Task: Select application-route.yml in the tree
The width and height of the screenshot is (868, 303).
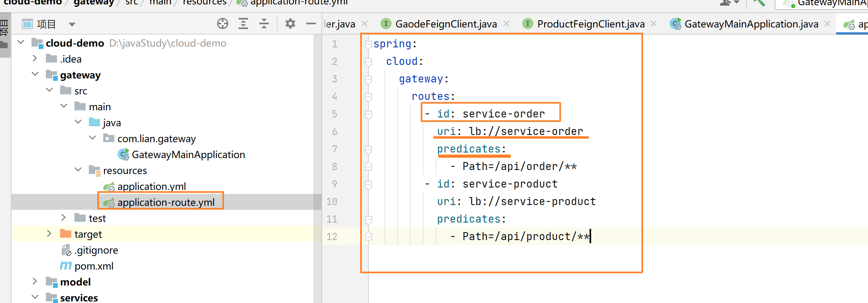Action: click(x=159, y=202)
